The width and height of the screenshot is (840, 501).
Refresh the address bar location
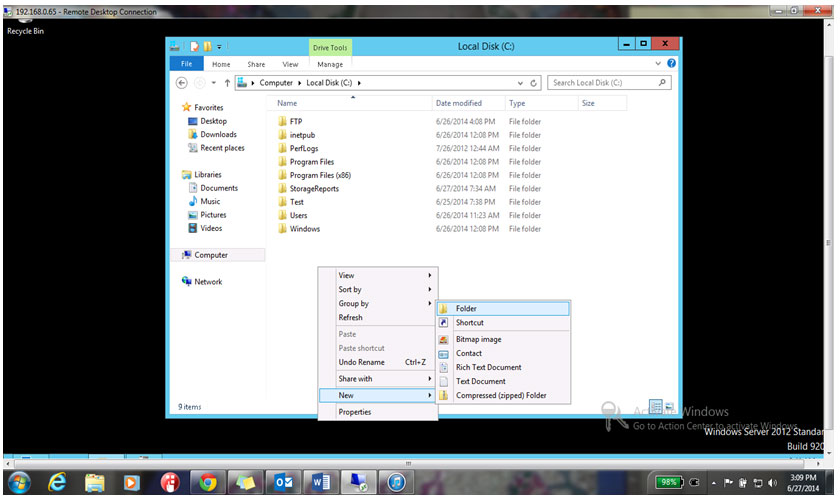coord(534,83)
